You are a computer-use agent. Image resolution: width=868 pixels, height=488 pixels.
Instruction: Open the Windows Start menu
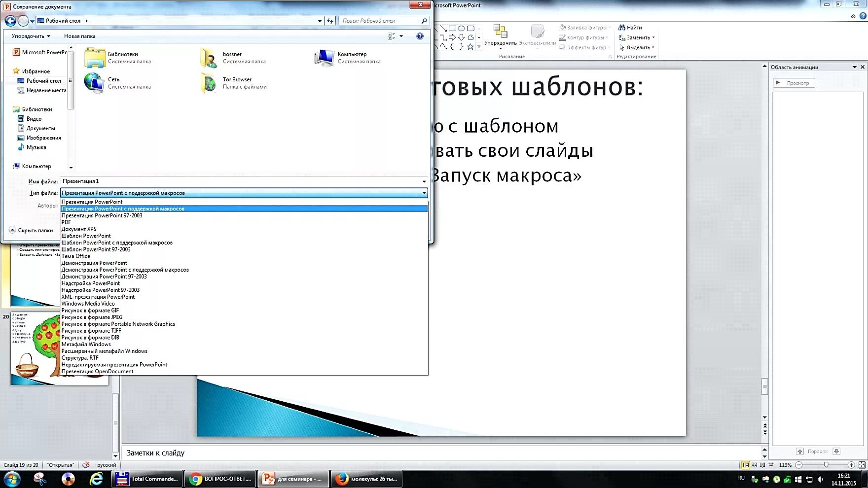pos(12,479)
